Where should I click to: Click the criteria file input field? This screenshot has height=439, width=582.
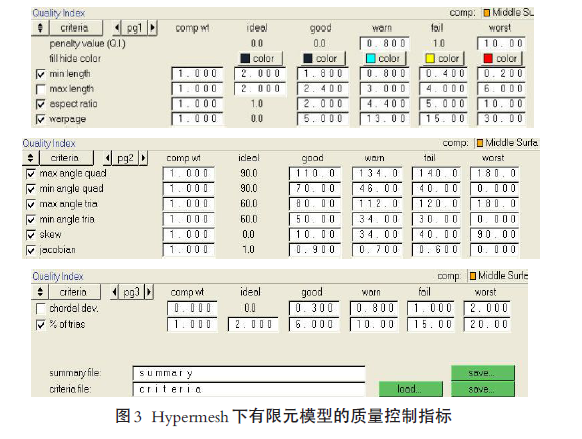coord(249,389)
